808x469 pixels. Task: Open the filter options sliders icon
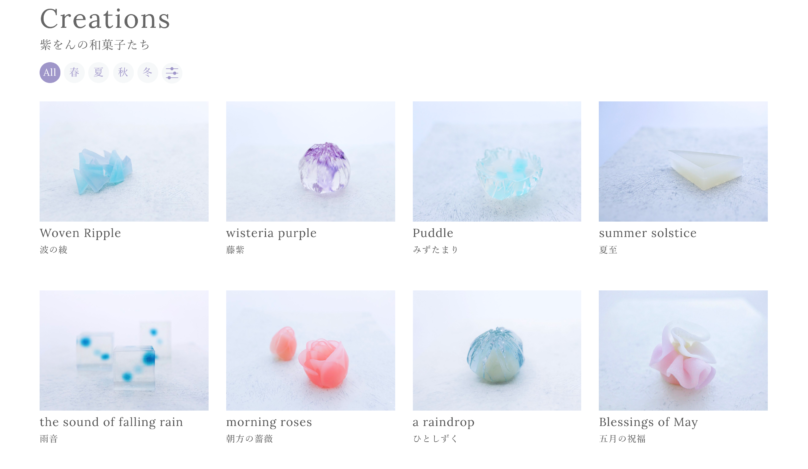tap(172, 73)
